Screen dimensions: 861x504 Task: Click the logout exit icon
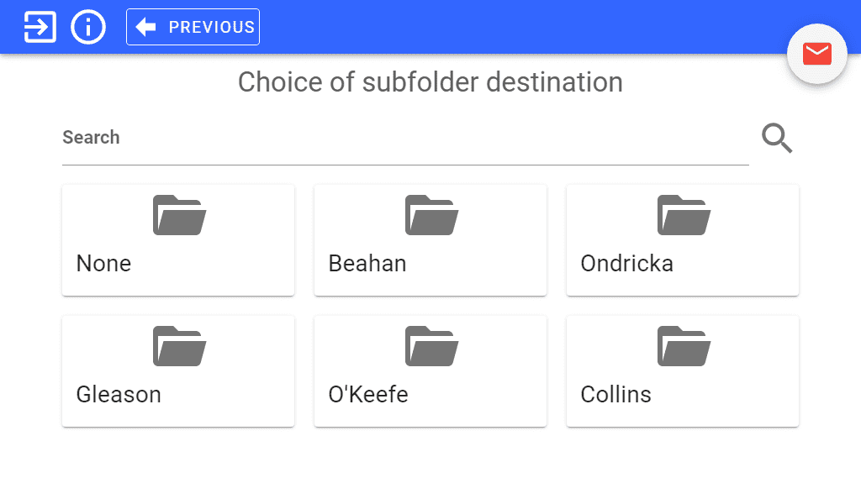40,27
